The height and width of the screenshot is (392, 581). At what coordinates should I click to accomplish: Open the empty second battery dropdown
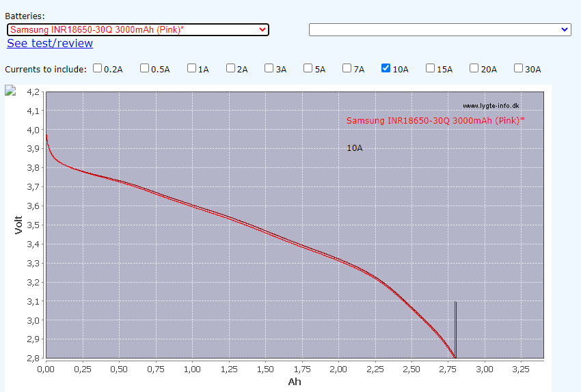coord(440,29)
